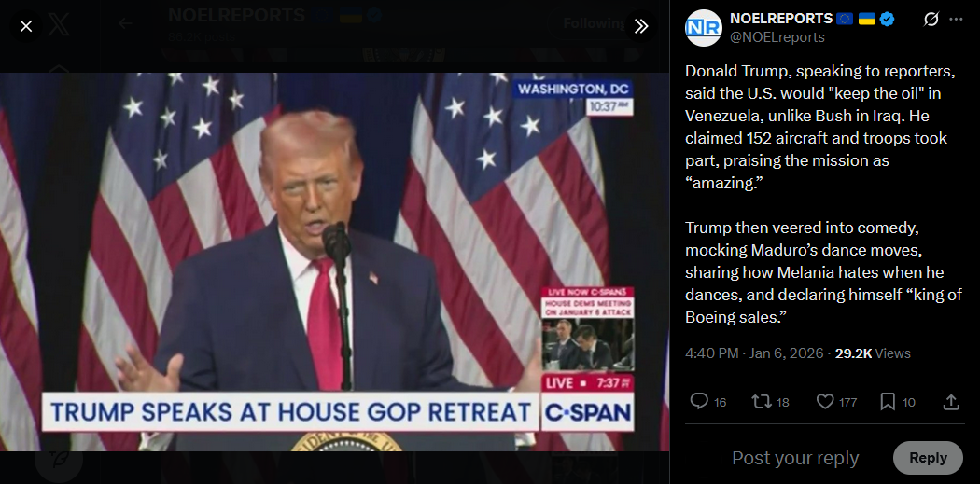The width and height of the screenshot is (980, 484).
Task: Open the NOELREPORTS display name link
Action: 781,19
